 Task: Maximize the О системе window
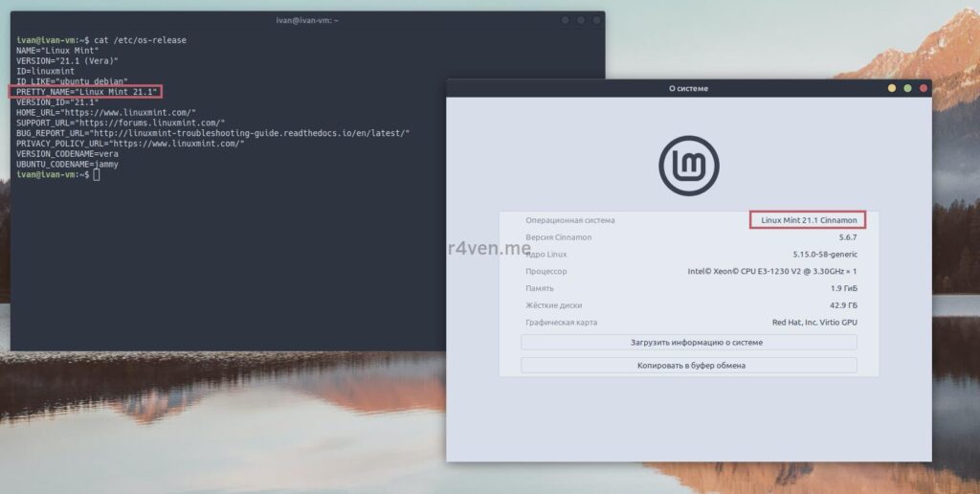(906, 88)
